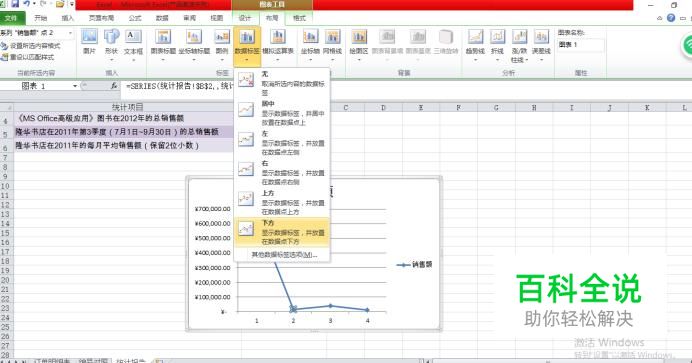The width and height of the screenshot is (692, 363).
Task: Choose 左 left data labels option
Action: (282, 142)
